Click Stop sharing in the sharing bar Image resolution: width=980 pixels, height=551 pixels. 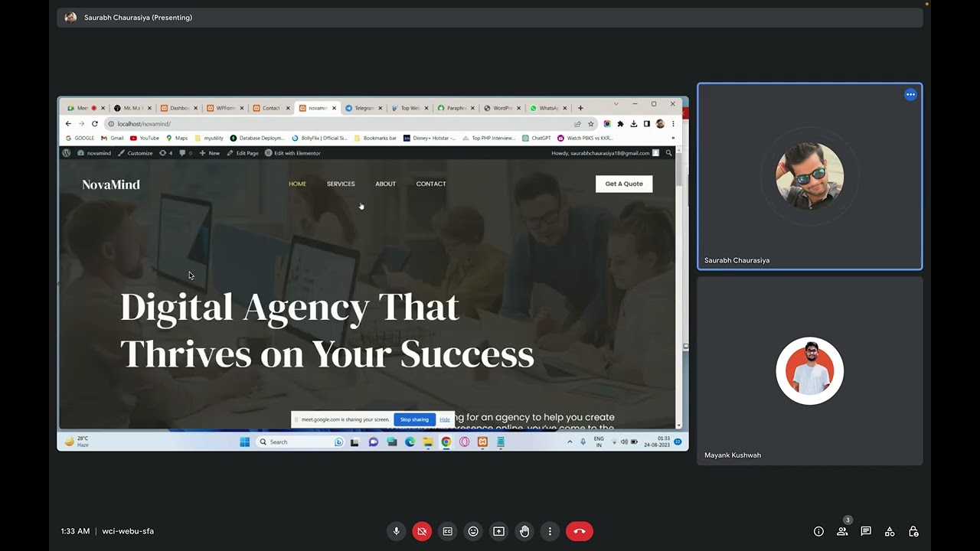[414, 419]
